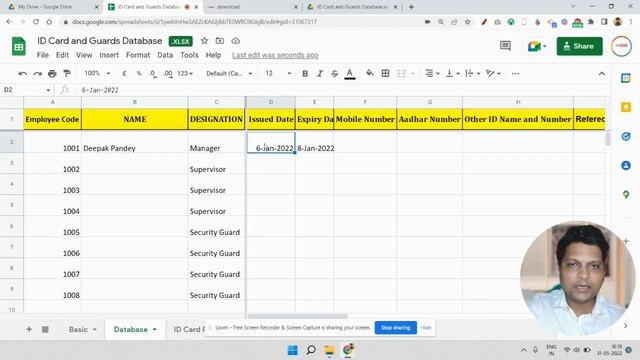Hide the Loom sharing notification
The height and width of the screenshot is (360, 640).
tap(426, 327)
